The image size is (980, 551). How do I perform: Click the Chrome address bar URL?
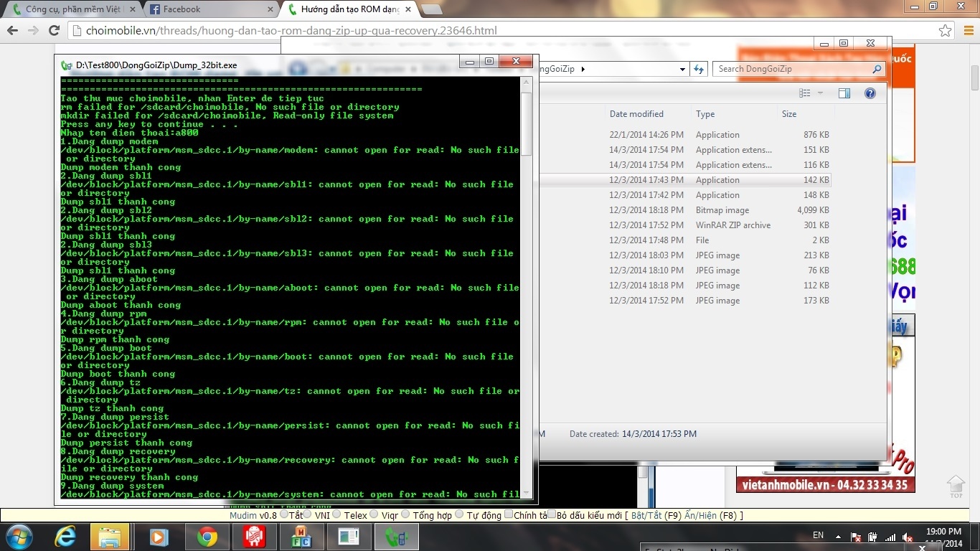coord(291,31)
